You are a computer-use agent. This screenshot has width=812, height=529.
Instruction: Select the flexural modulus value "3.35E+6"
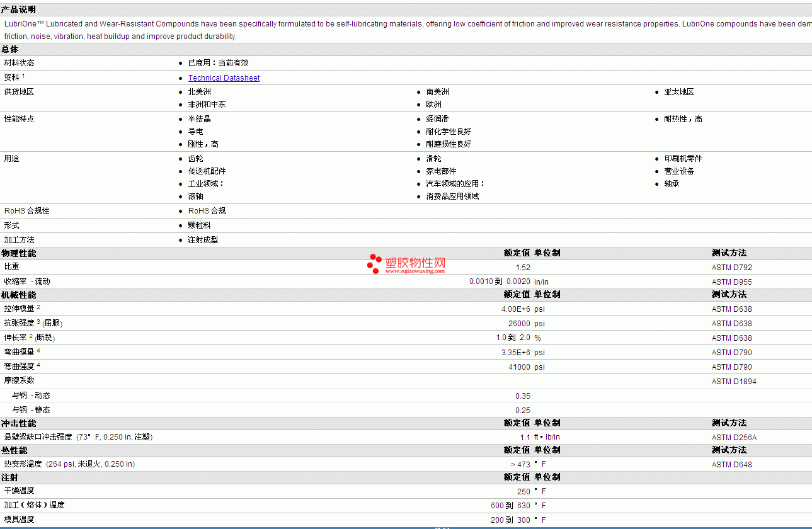pyautogui.click(x=516, y=353)
